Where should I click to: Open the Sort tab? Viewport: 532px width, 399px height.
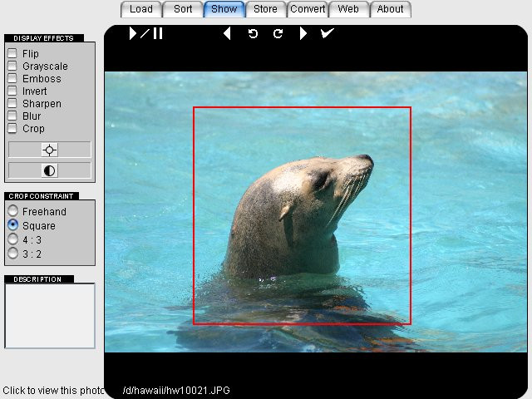pos(183,9)
